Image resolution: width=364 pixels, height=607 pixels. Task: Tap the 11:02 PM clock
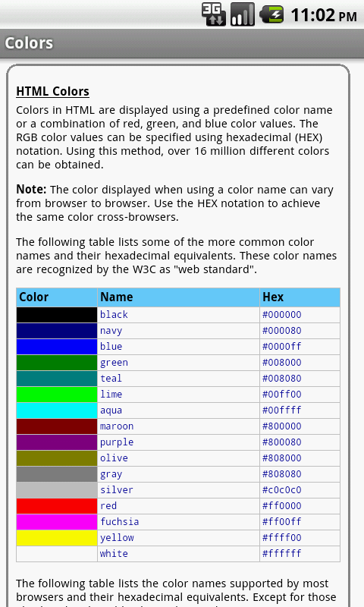click(x=323, y=15)
